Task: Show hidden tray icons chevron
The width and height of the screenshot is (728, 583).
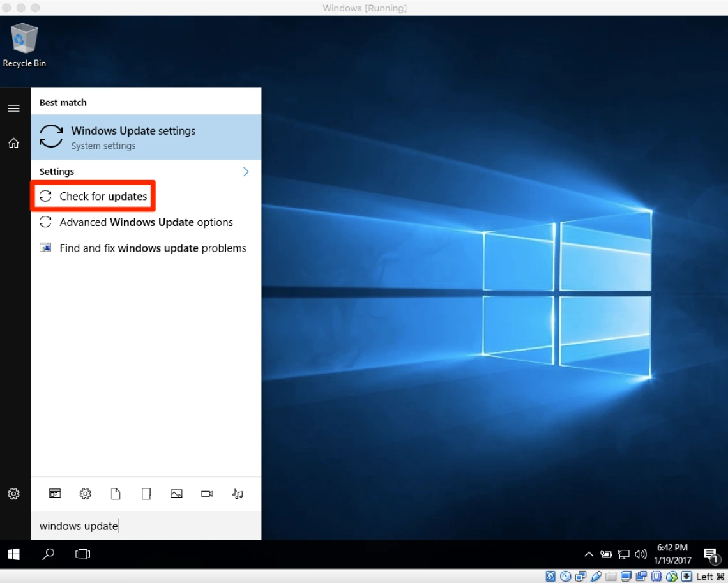Action: (x=589, y=554)
